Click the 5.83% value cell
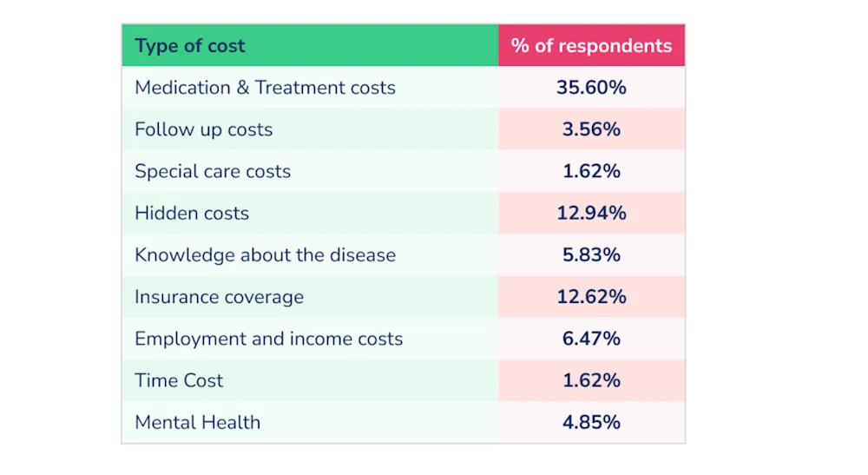Viewport: 868px width, 475px height. pyautogui.click(x=591, y=254)
